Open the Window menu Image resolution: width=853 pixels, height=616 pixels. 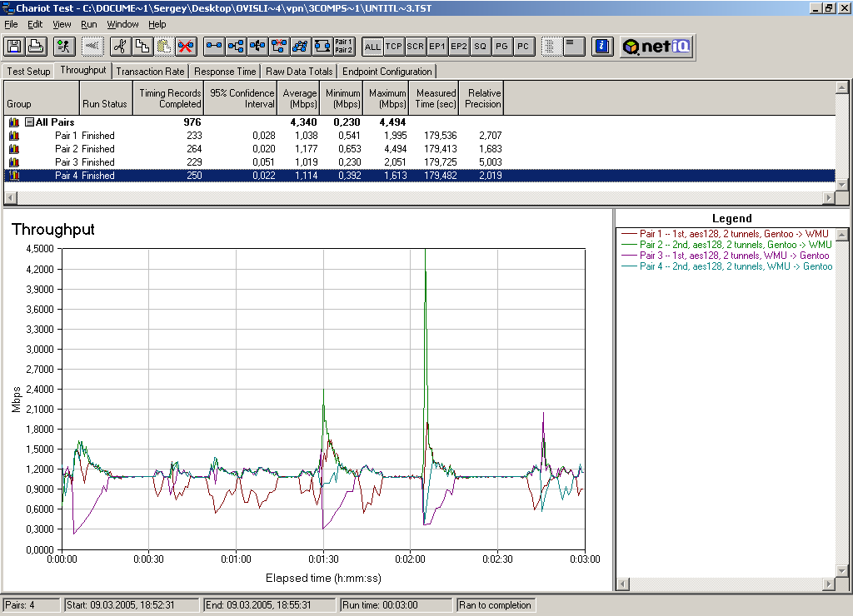(122, 24)
